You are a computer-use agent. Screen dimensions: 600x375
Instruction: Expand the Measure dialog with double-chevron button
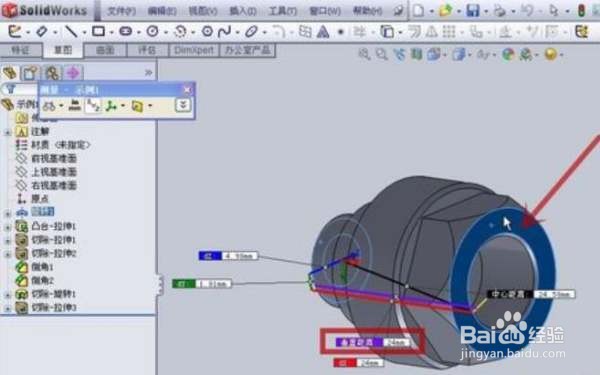click(x=183, y=105)
